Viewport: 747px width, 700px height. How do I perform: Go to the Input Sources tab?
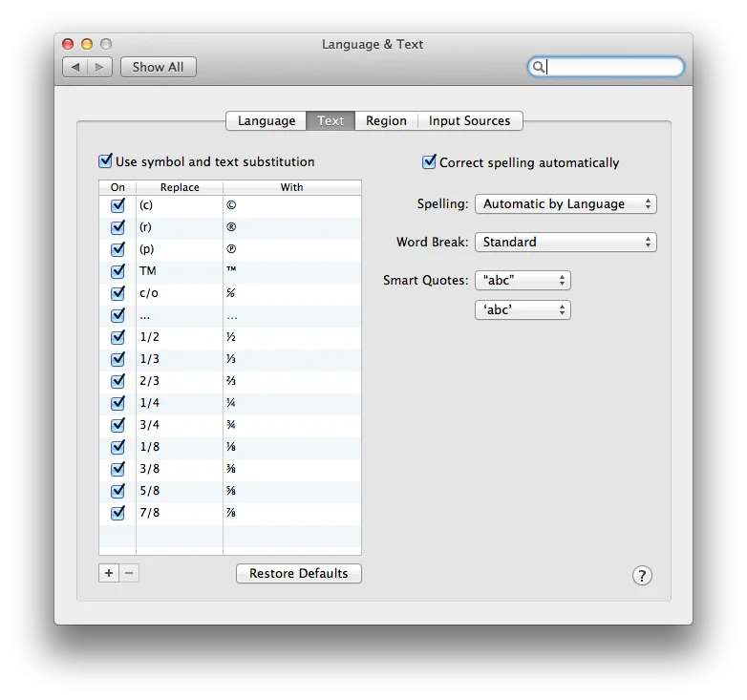470,121
